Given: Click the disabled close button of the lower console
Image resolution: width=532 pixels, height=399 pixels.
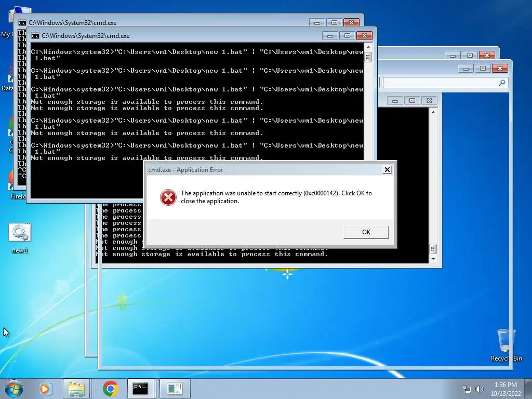Looking at the screenshot, I should coord(429,101).
